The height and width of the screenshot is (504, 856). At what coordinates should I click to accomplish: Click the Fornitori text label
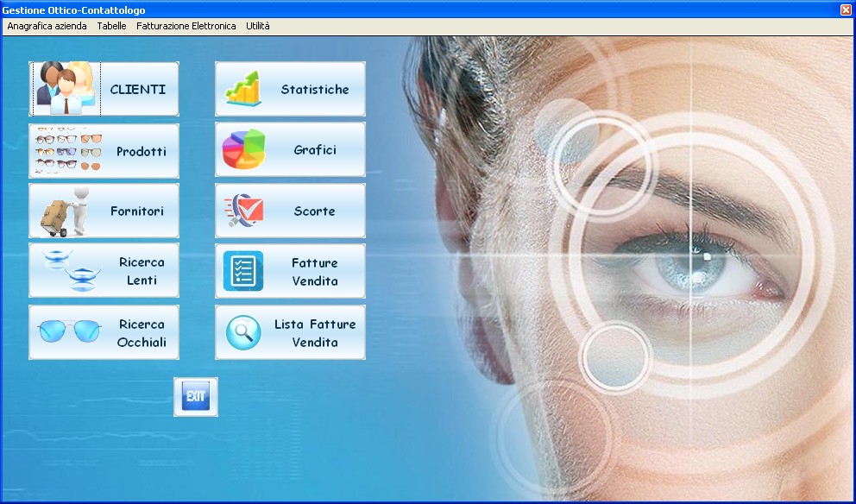click(137, 211)
